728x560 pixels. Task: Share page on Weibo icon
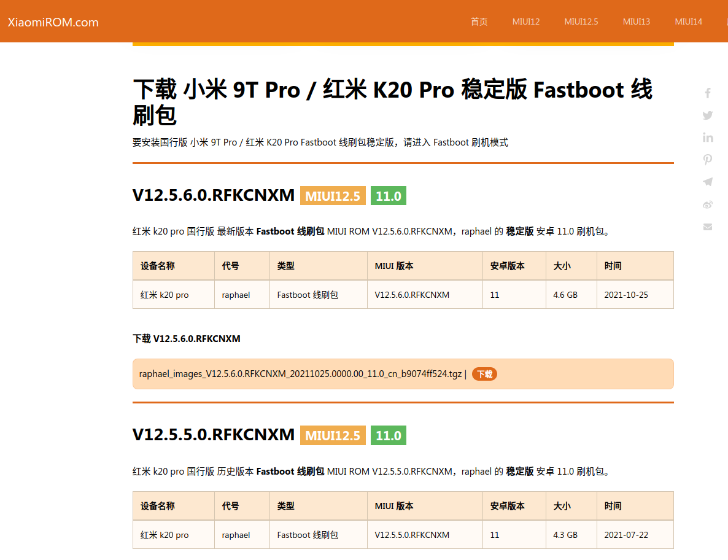coord(708,204)
